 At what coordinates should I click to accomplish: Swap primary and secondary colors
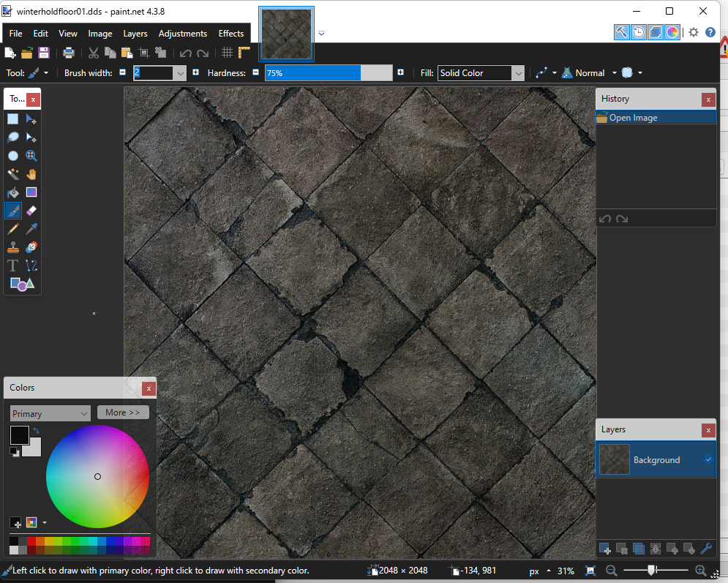coord(36,430)
